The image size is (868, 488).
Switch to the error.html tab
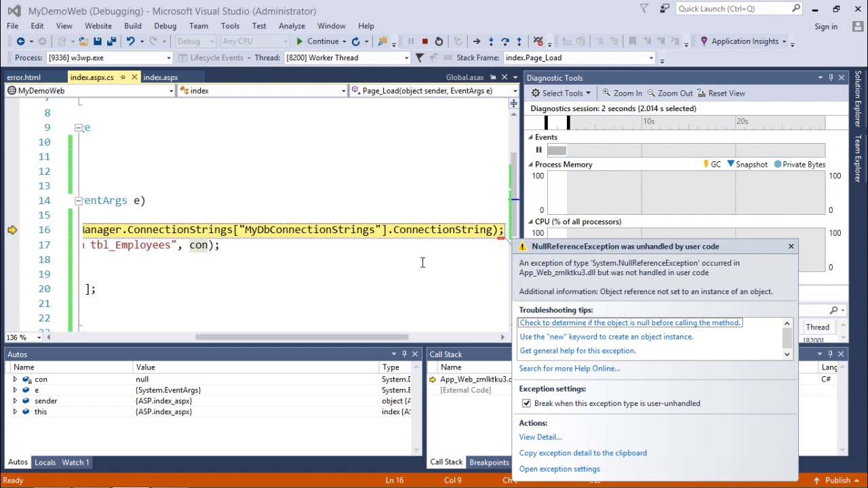click(24, 77)
